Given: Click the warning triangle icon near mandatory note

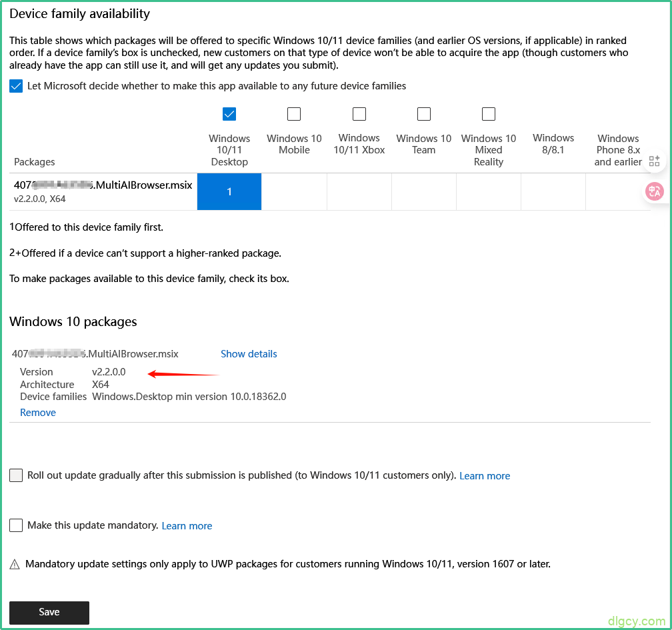Looking at the screenshot, I should 15,565.
